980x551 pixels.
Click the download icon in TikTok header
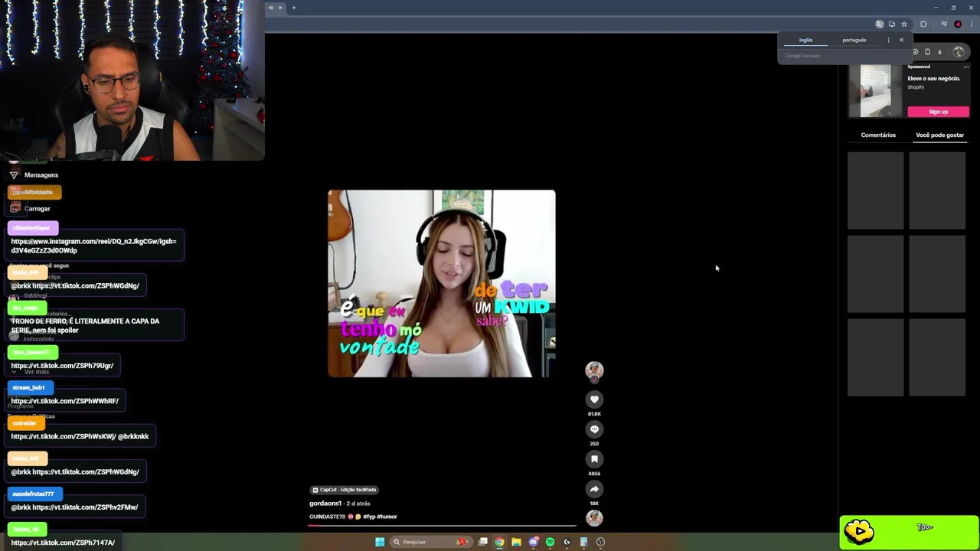click(939, 52)
